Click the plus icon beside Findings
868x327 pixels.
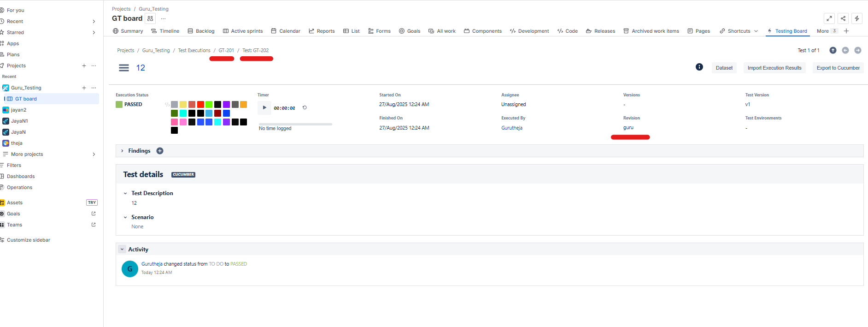tap(160, 151)
